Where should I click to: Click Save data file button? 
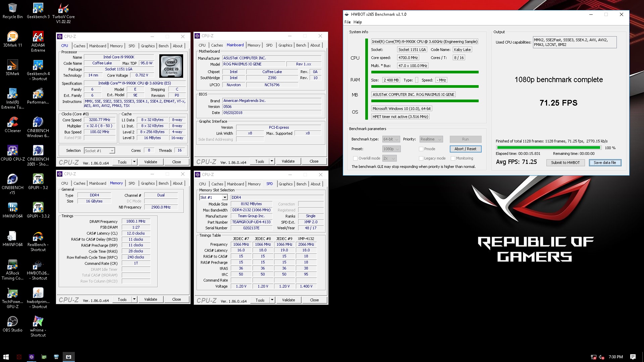(605, 163)
